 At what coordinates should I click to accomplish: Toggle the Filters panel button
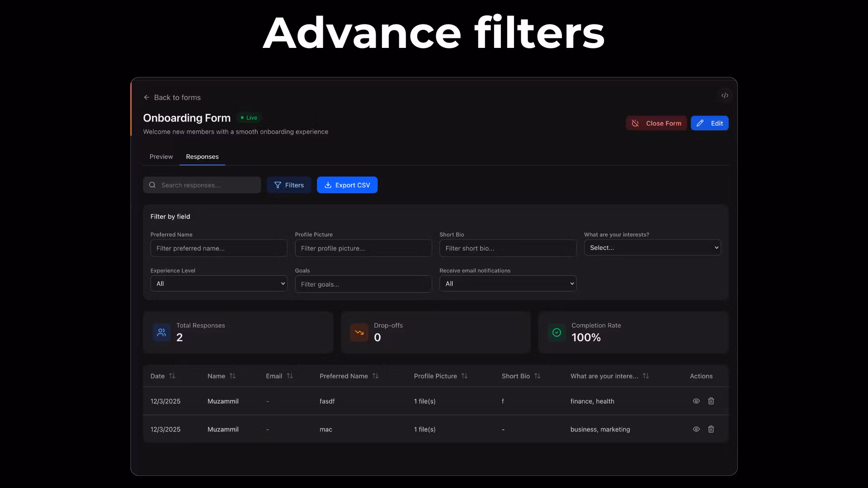coord(289,185)
